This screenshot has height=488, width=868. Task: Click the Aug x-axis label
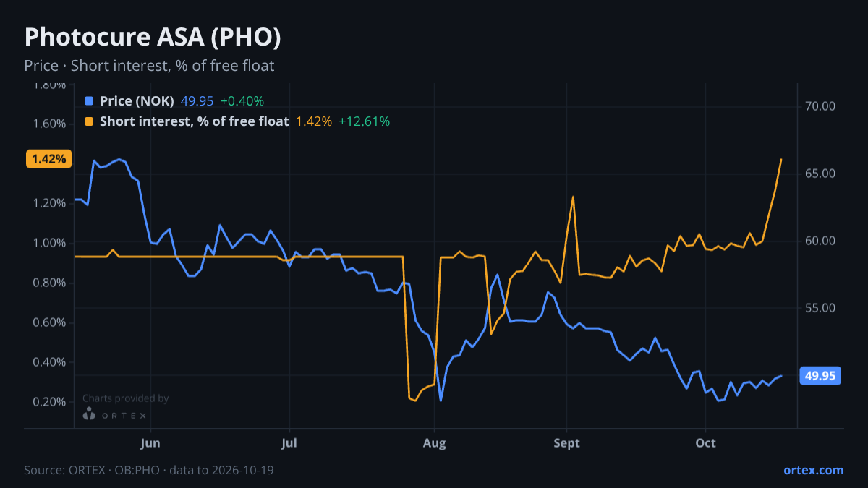[x=434, y=443]
